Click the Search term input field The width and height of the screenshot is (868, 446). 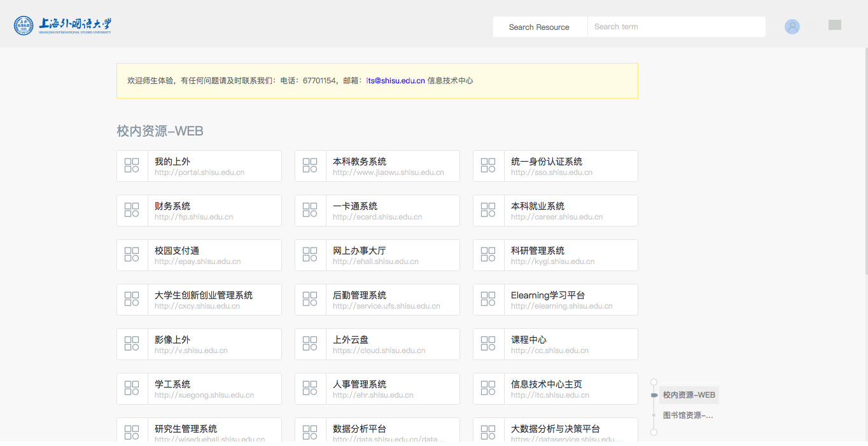tap(676, 27)
